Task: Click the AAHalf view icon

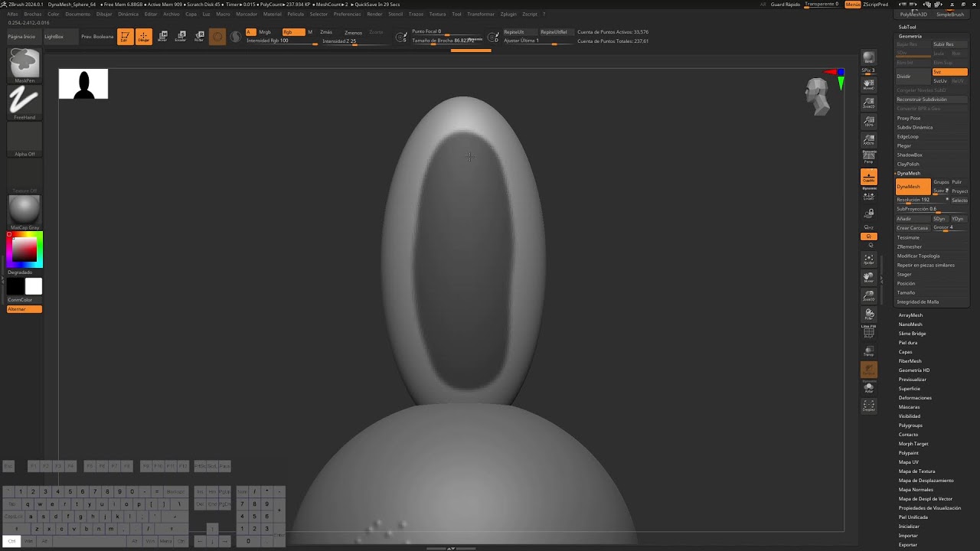Action: [868, 139]
